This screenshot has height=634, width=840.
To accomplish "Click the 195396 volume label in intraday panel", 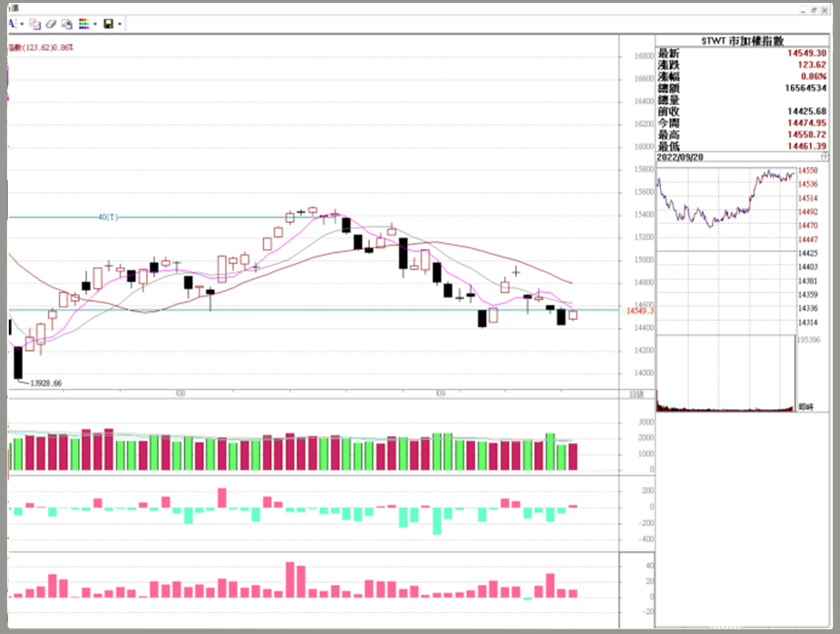I will (x=809, y=340).
